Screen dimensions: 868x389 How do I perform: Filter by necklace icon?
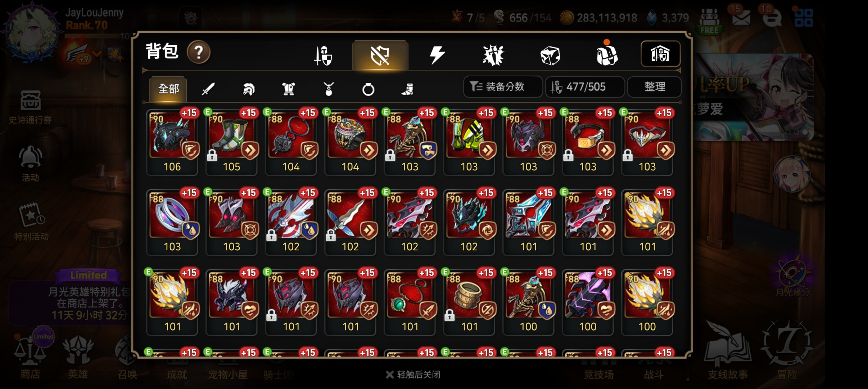(329, 89)
